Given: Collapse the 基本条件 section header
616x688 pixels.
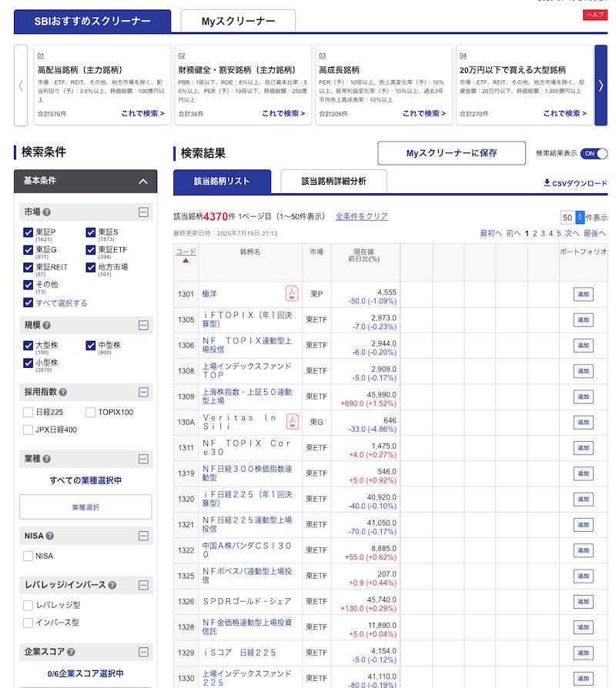Looking at the screenshot, I should 142,182.
